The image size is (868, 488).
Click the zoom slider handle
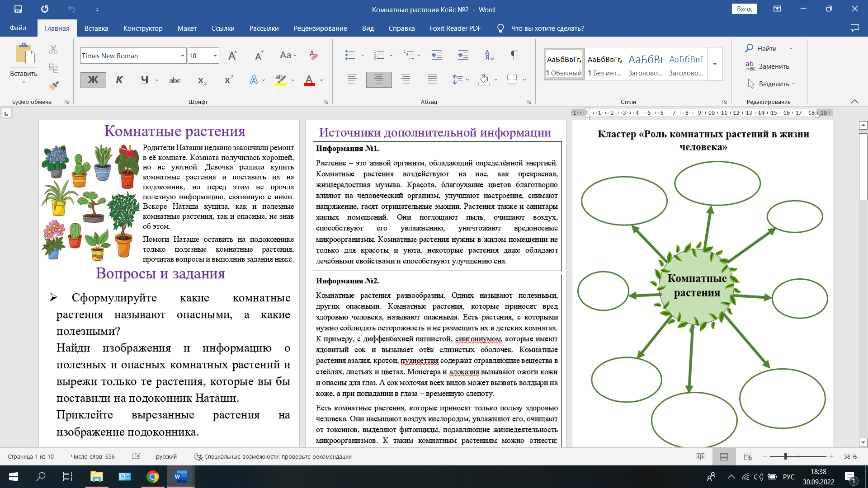pos(786,456)
